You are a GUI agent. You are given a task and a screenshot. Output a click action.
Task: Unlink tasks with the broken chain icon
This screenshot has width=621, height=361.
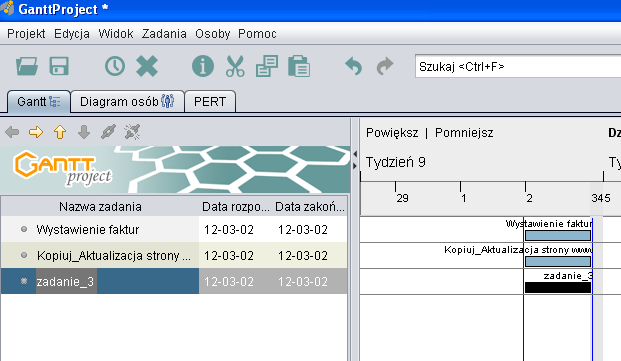[x=132, y=132]
